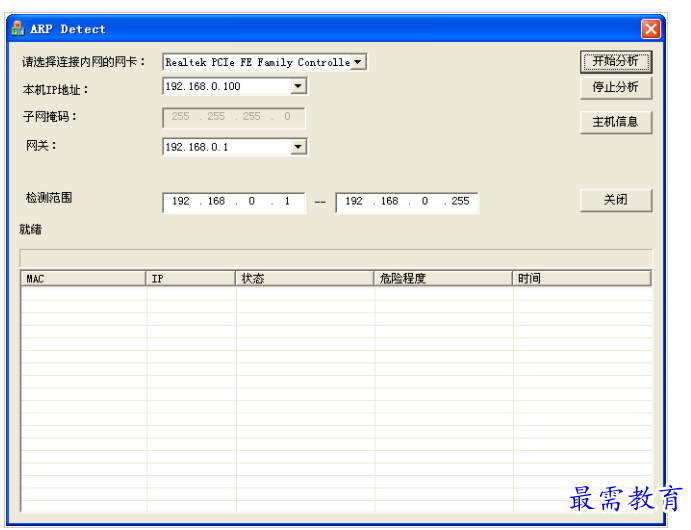Viewport: 691px width, 530px height.
Task: Click the 开始分析 button
Action: point(616,61)
